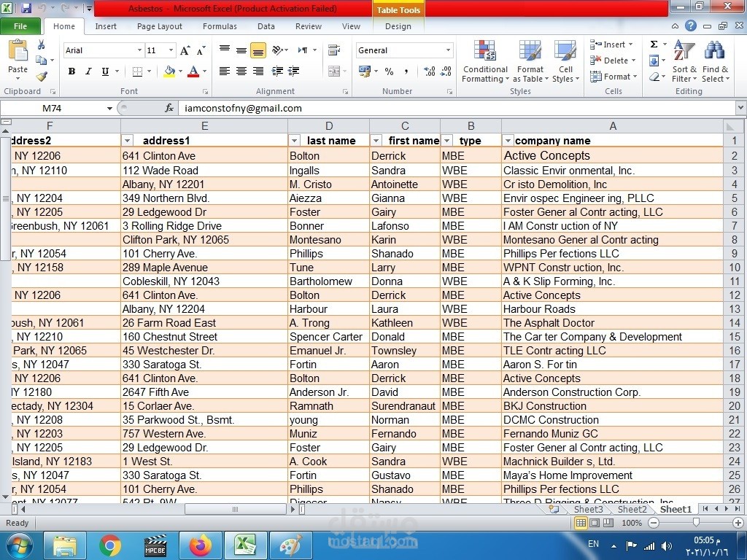
Task: Toggle Bold formatting
Action: (x=71, y=71)
